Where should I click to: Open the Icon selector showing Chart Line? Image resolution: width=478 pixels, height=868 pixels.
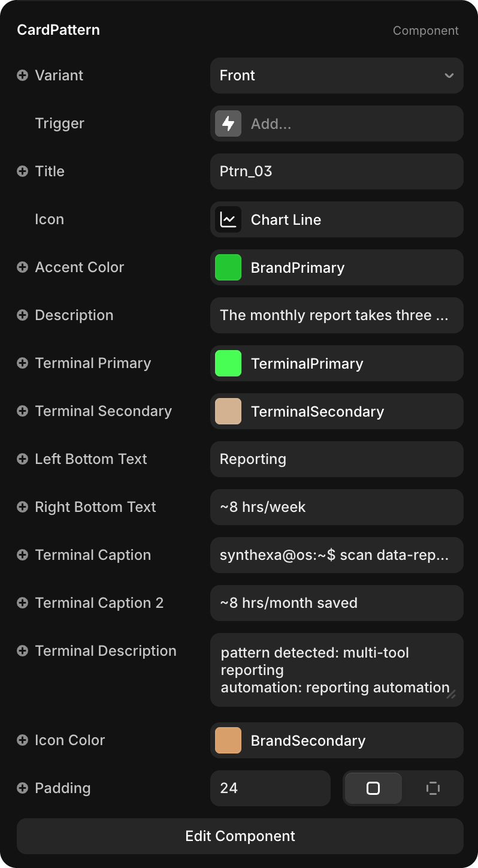point(337,219)
